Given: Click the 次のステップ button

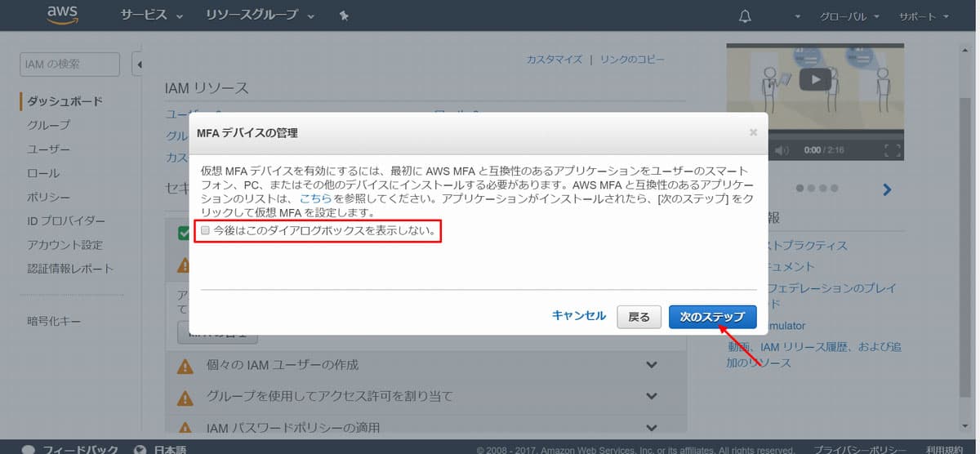Looking at the screenshot, I should (712, 317).
